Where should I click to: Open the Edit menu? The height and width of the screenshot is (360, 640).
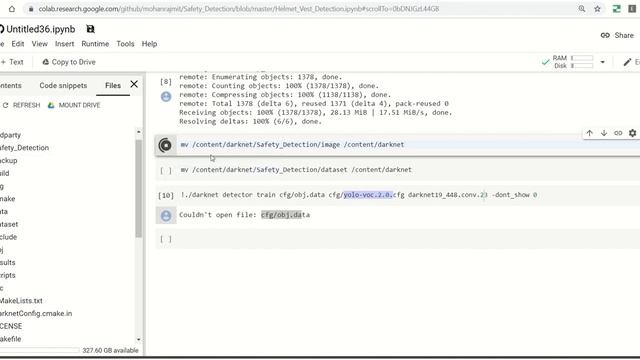point(18,44)
